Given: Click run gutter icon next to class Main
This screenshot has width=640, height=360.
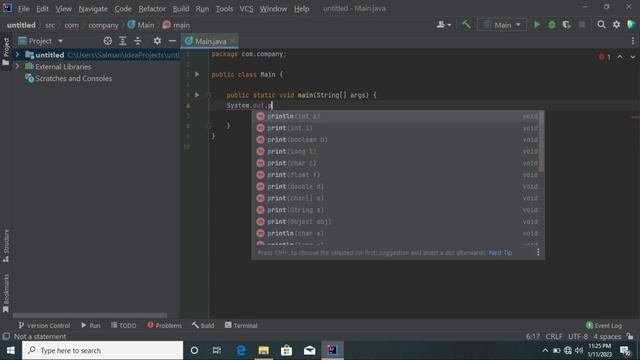Looking at the screenshot, I should coord(197,74).
